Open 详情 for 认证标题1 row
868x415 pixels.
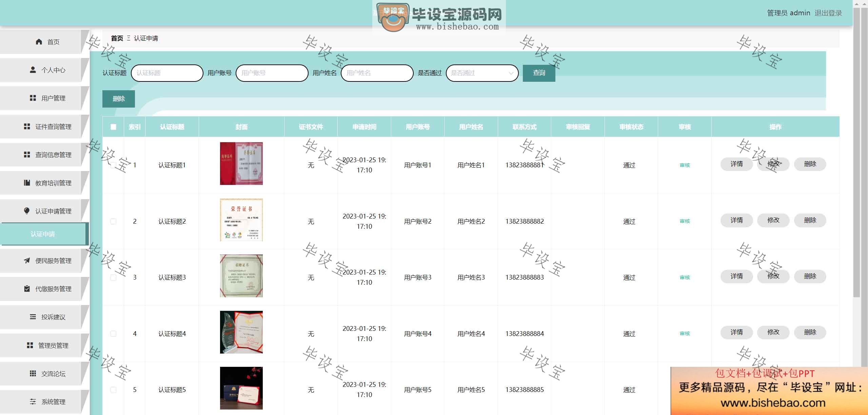click(736, 164)
